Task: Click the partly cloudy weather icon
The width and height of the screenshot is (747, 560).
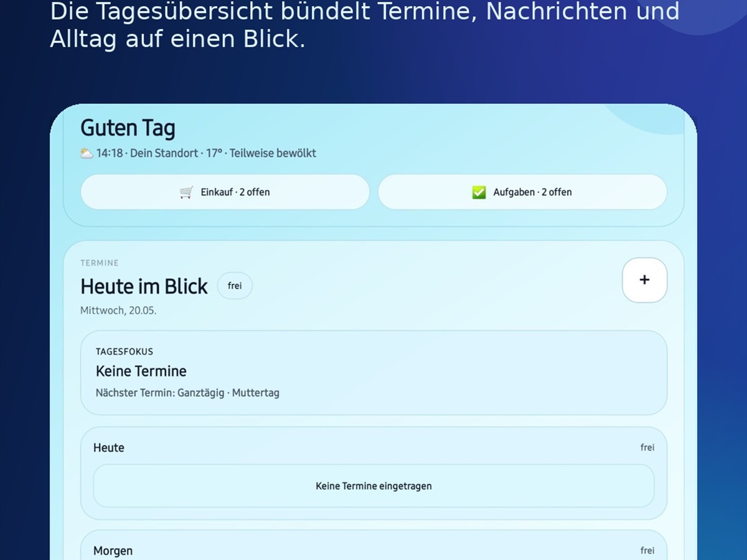Action: (87, 153)
